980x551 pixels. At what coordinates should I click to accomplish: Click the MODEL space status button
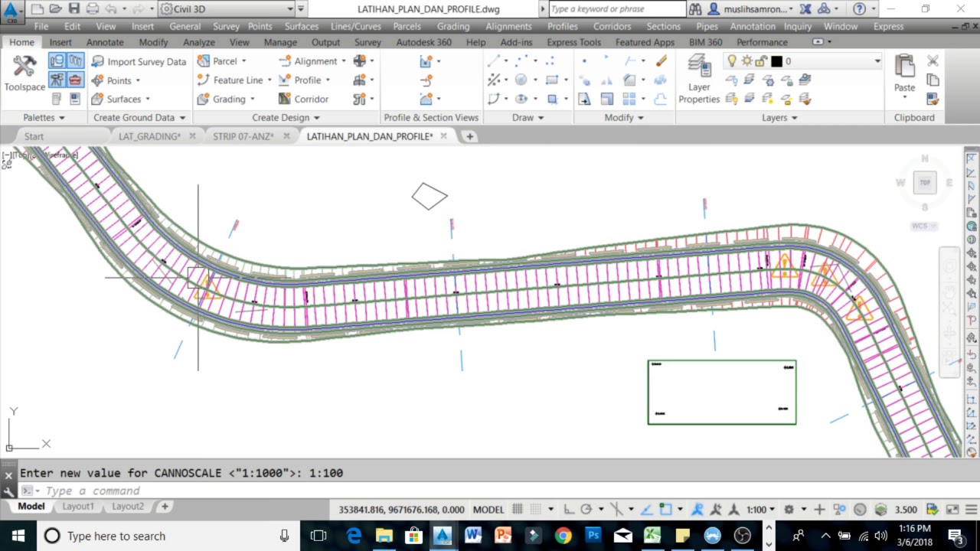coord(488,510)
